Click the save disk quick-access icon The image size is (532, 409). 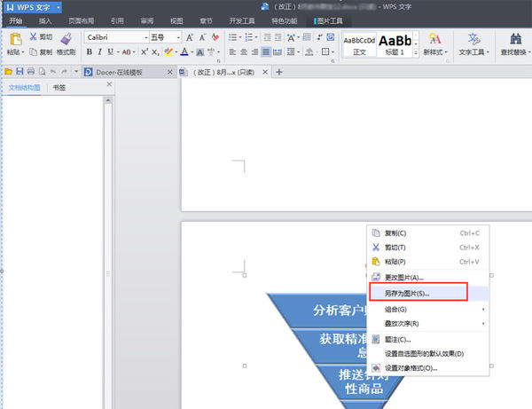pos(20,71)
